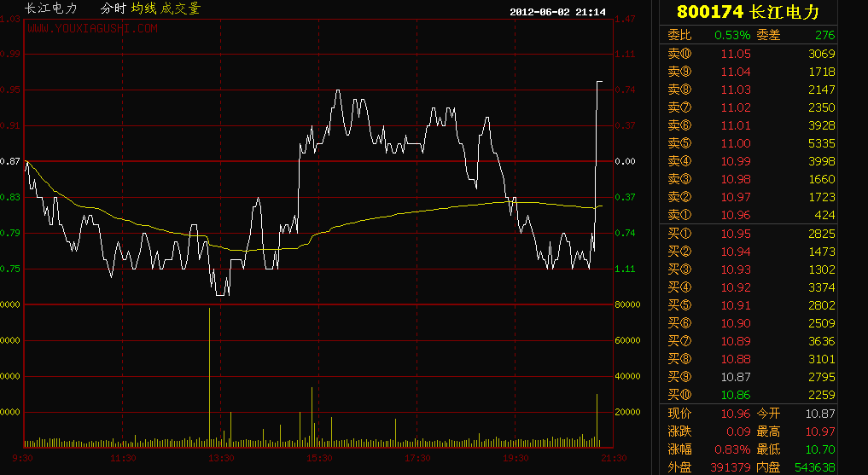Click the 委差 276 value

click(824, 35)
